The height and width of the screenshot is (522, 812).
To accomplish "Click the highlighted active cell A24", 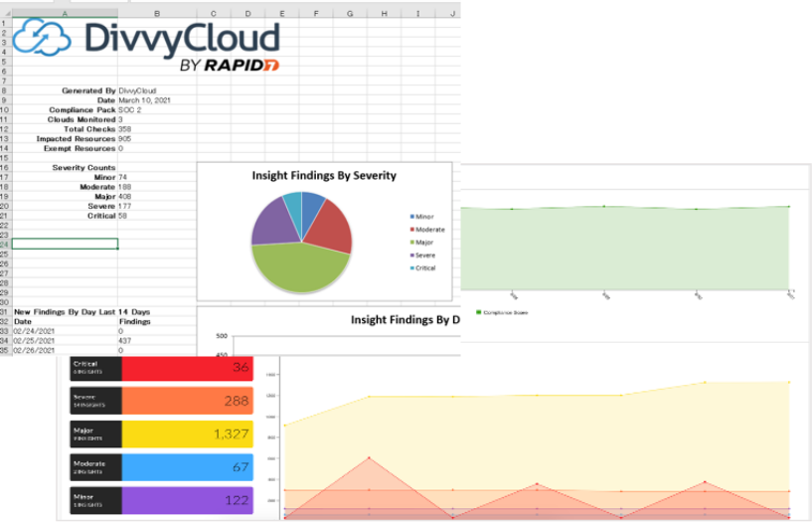I will pos(65,244).
